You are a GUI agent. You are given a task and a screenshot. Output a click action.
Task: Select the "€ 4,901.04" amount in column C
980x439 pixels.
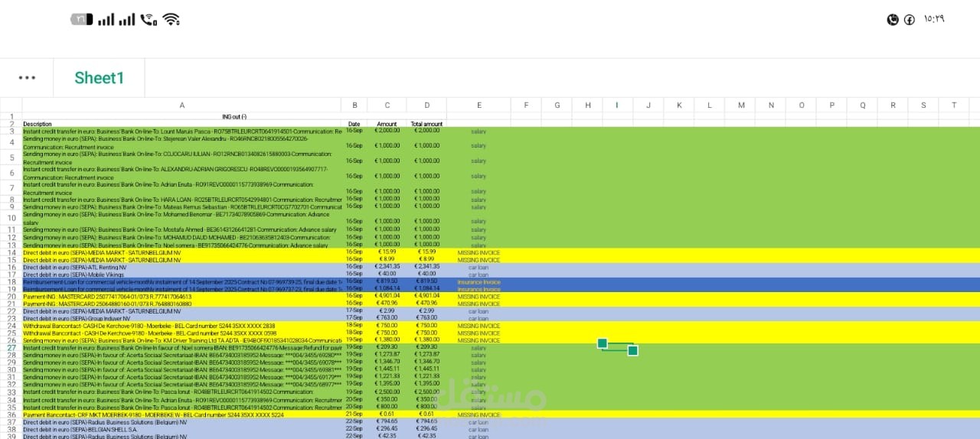pos(387,296)
